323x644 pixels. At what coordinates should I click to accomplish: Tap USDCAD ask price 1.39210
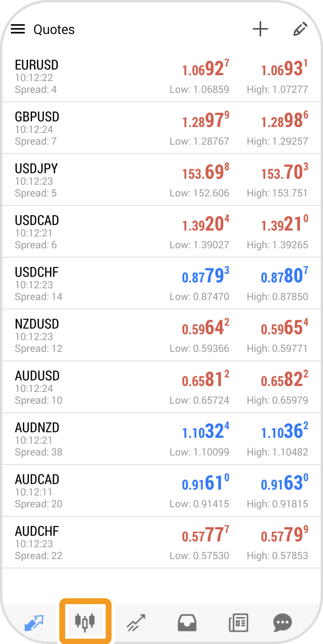pos(285,224)
